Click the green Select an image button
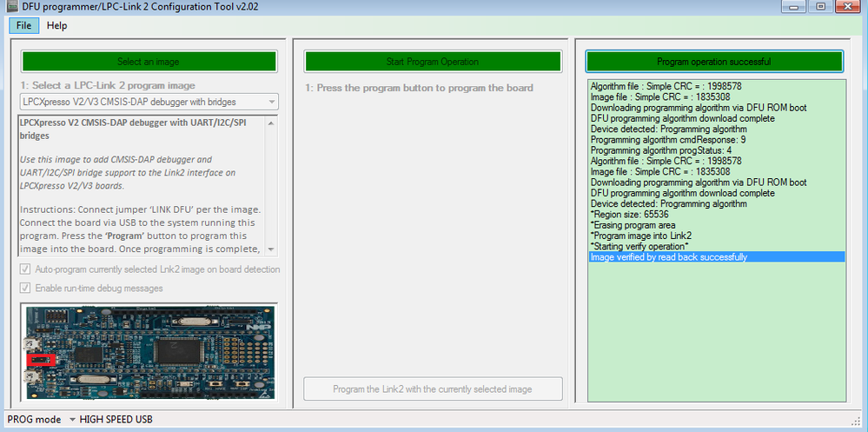 [149, 62]
